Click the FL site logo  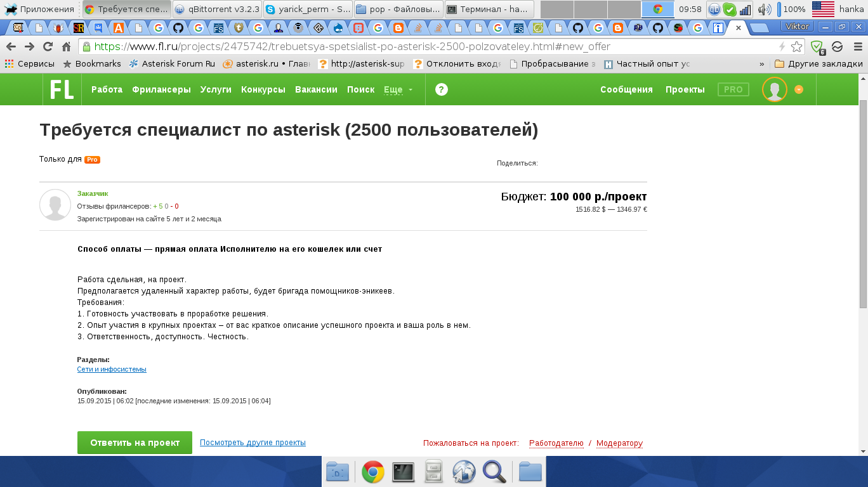click(62, 89)
